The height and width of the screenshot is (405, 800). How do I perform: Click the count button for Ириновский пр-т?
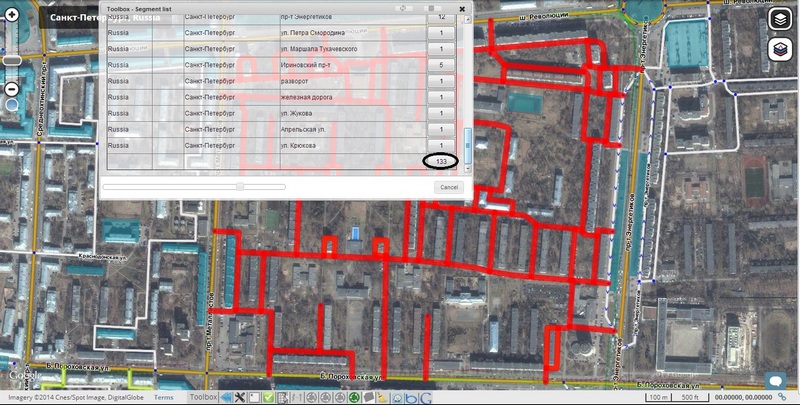point(441,65)
